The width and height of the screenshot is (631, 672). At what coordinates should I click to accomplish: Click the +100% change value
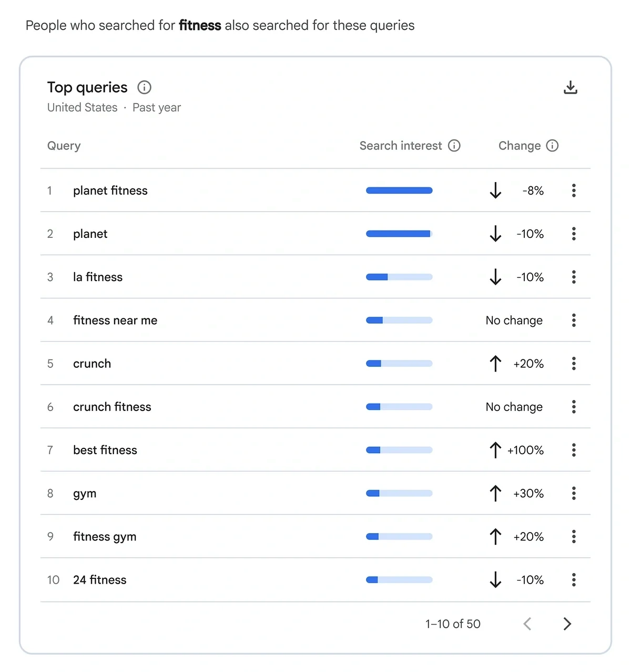(x=525, y=450)
